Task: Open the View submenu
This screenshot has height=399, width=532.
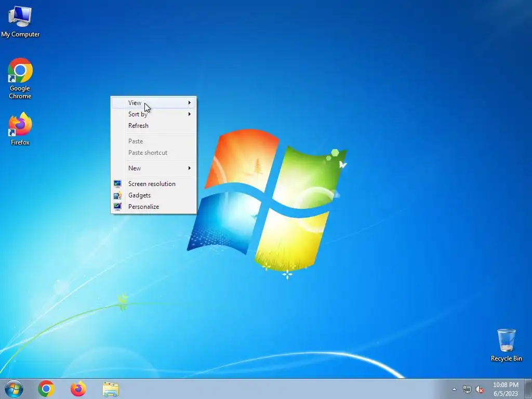Action: click(x=154, y=102)
